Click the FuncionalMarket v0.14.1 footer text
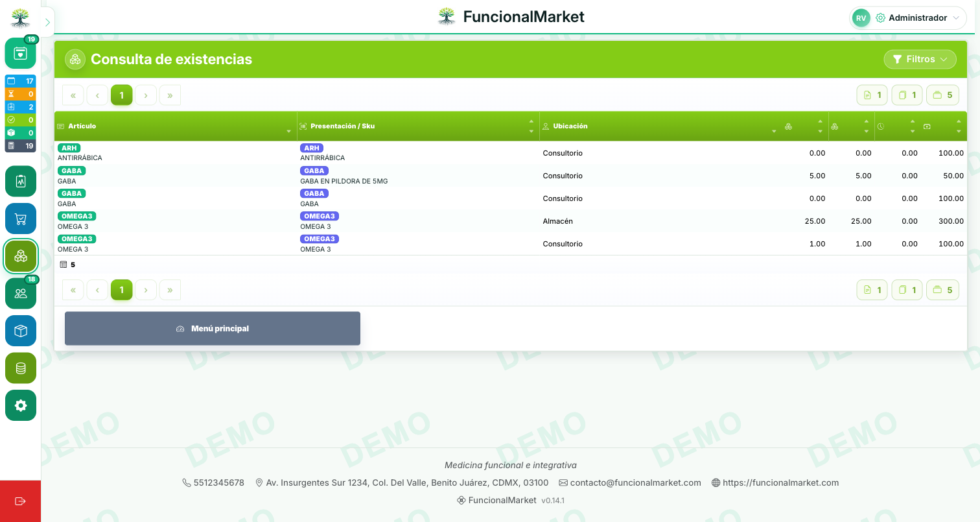This screenshot has height=522, width=980. pos(511,500)
